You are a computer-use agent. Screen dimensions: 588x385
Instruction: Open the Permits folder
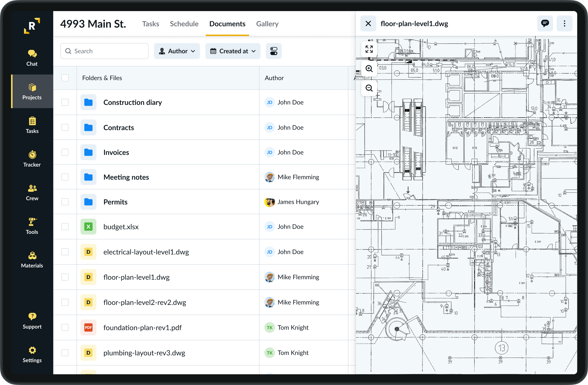coord(115,202)
